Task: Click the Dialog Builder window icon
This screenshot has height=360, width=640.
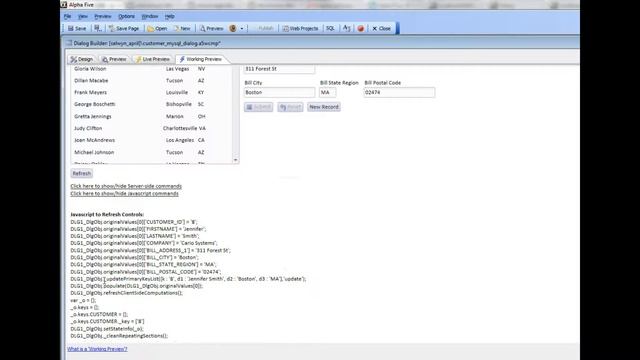Action: [x=69, y=43]
